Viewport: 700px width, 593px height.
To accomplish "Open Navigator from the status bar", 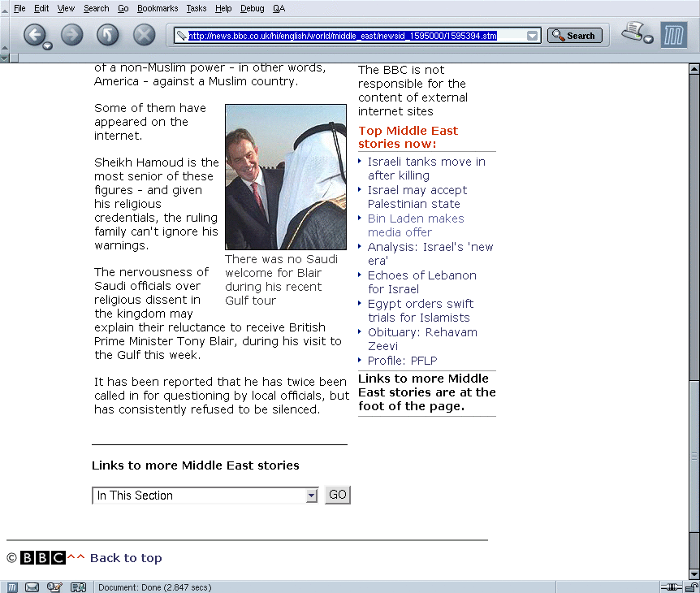I will pyautogui.click(x=12, y=587).
